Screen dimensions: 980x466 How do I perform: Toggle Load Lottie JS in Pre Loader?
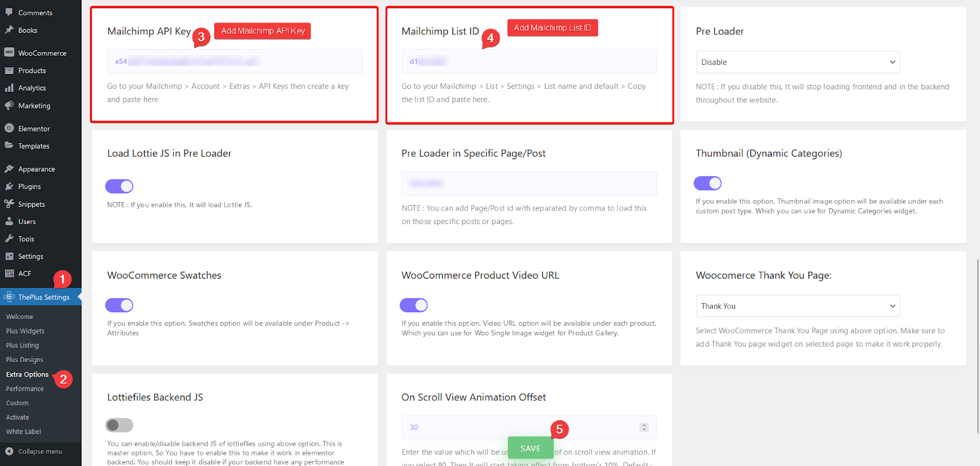pos(119,186)
